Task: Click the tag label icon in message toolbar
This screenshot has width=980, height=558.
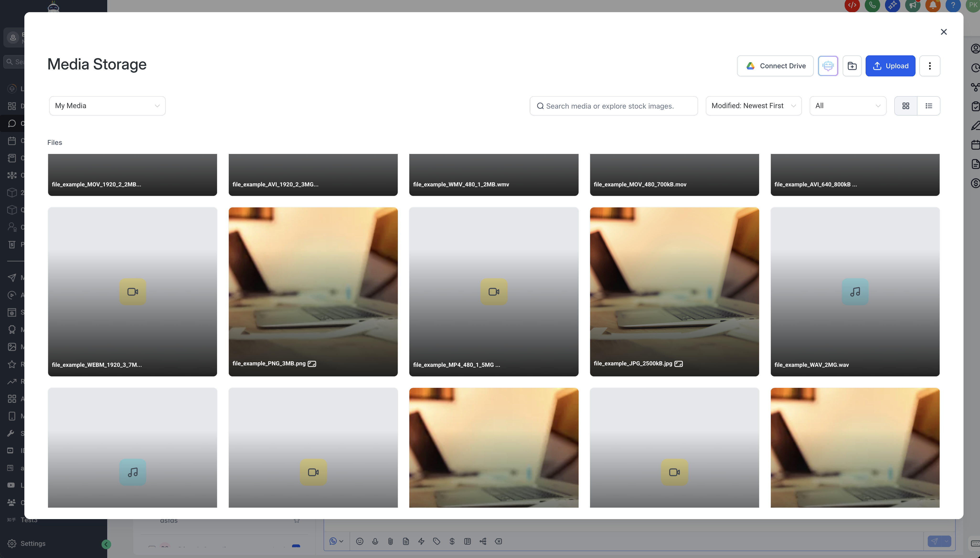Action: click(437, 541)
